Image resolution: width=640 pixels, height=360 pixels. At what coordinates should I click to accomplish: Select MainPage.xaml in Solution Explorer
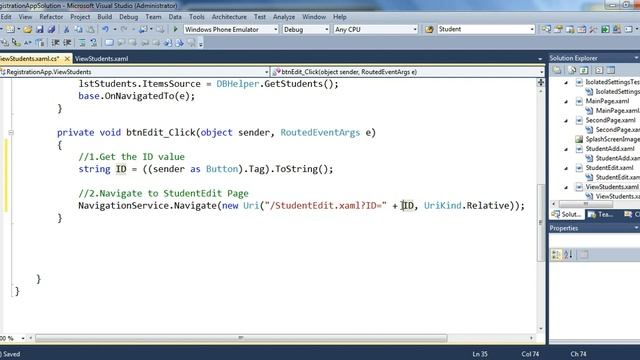(x=607, y=101)
